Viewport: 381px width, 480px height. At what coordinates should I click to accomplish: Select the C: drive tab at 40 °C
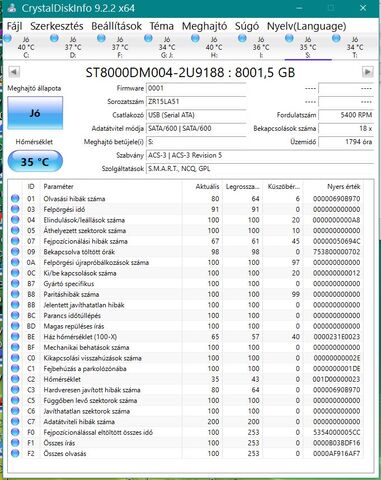(26, 47)
